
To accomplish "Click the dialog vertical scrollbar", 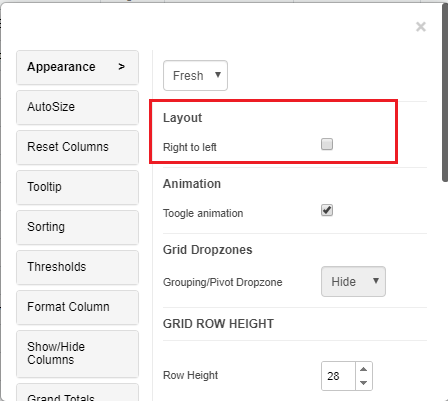I will click(445, 93).
